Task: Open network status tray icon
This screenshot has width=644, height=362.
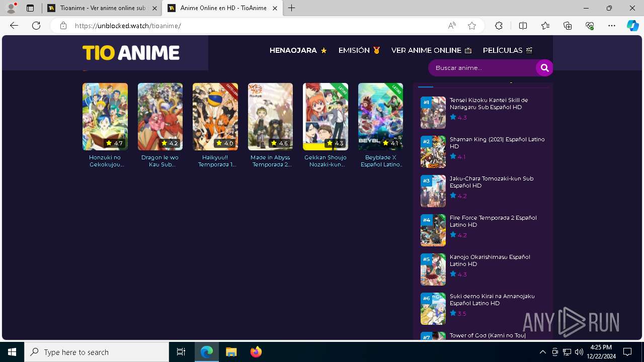Action: pos(567,352)
